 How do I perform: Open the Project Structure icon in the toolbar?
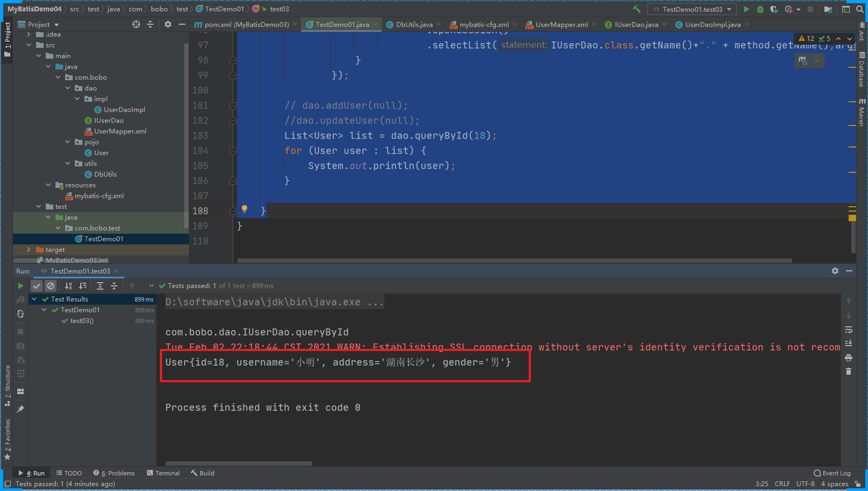click(828, 9)
